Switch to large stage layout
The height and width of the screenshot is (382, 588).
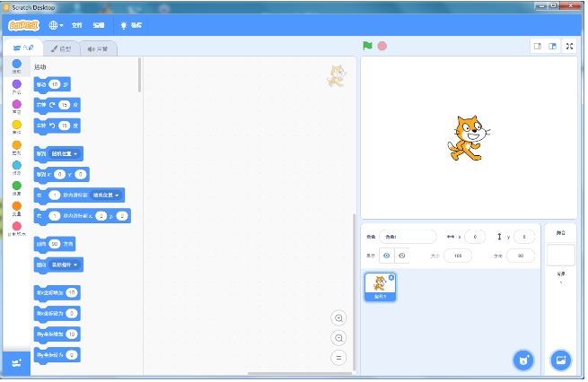tap(552, 46)
